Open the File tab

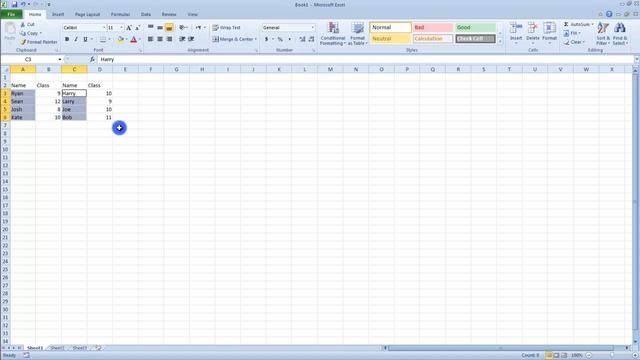click(11, 14)
